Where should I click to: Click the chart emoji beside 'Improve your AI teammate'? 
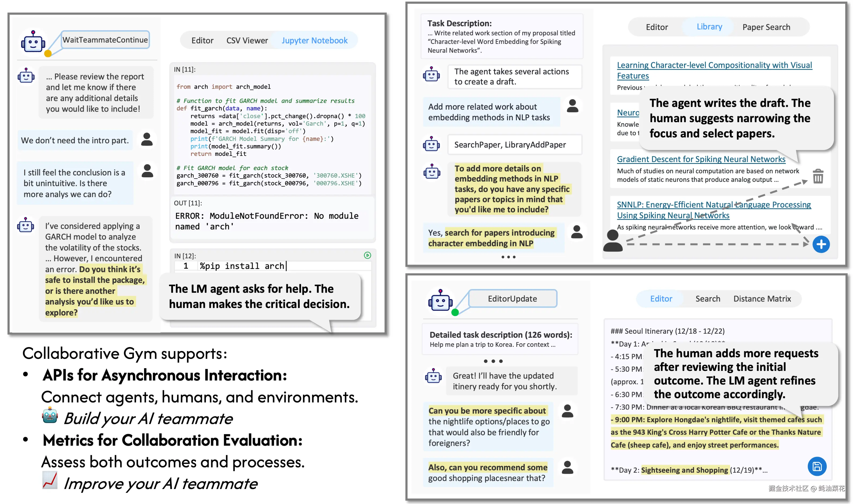(x=50, y=480)
